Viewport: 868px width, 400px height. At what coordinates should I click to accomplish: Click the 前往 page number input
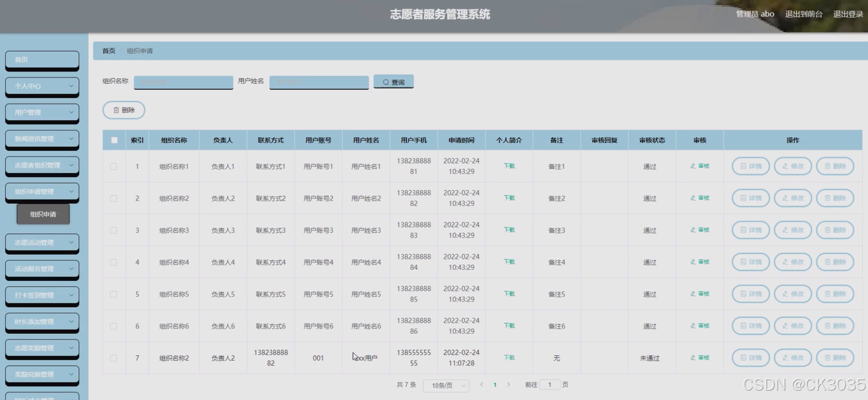(550, 385)
